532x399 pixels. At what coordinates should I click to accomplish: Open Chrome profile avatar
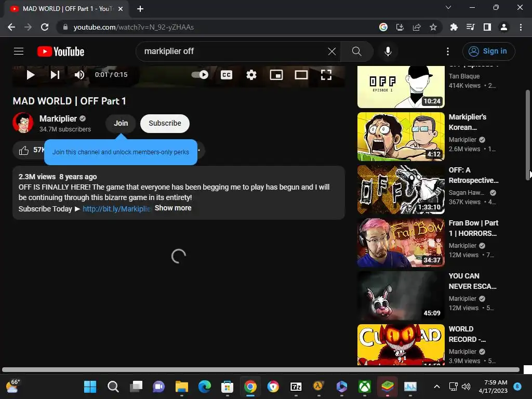coord(504,27)
